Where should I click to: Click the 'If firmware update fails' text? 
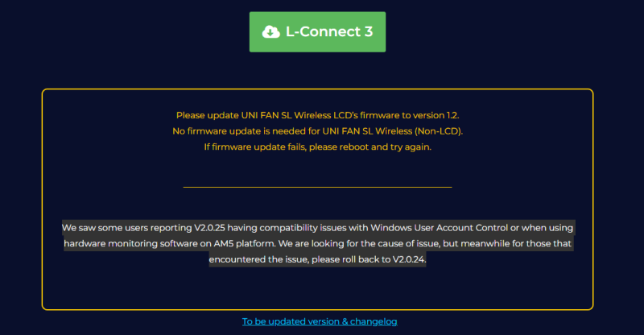pyautogui.click(x=258, y=147)
